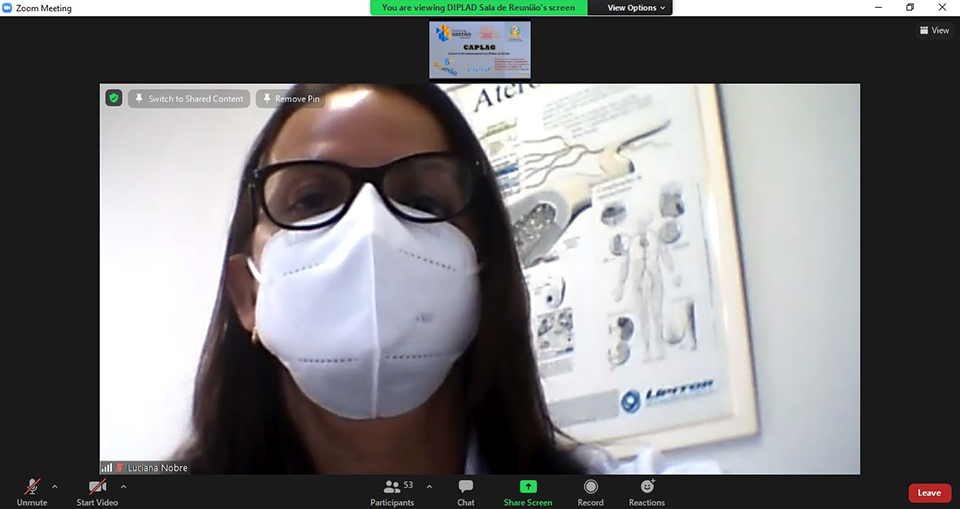Select the shared screen thumbnail at top

click(480, 50)
